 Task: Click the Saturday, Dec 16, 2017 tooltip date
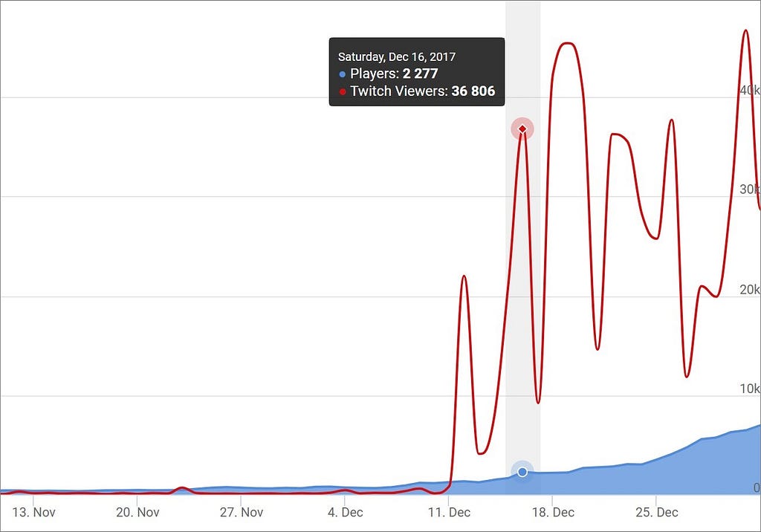[x=397, y=56]
